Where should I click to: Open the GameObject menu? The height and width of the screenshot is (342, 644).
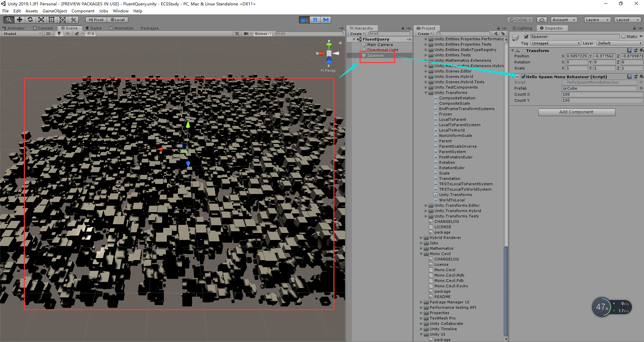click(55, 11)
